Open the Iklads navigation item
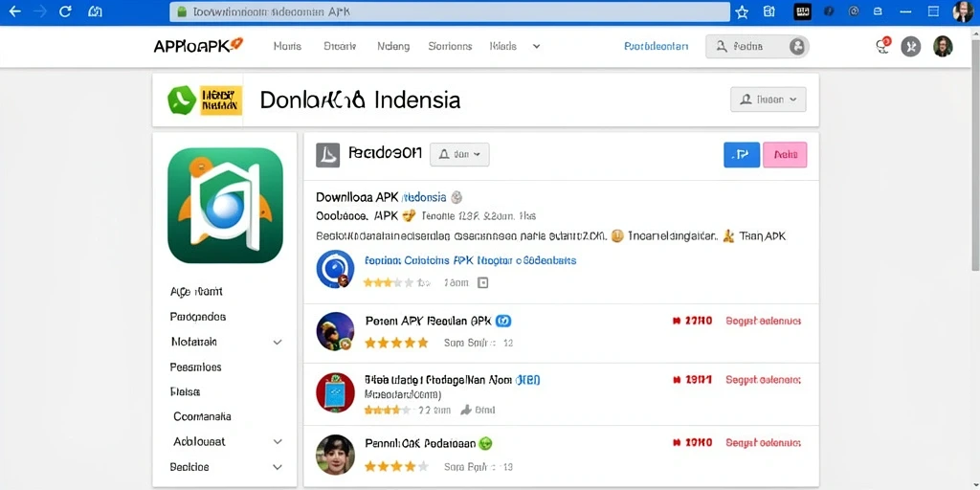Viewport: 980px width, 490px height. pyautogui.click(x=503, y=46)
